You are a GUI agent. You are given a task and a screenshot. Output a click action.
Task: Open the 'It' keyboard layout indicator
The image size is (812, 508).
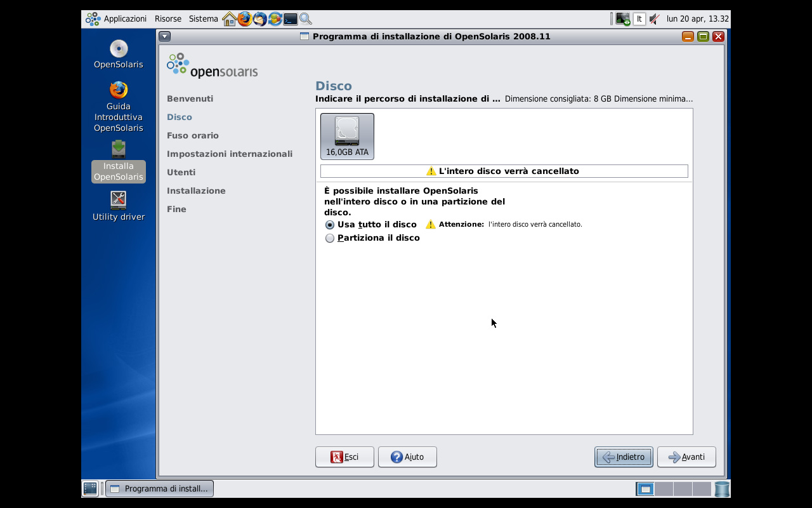coord(639,19)
